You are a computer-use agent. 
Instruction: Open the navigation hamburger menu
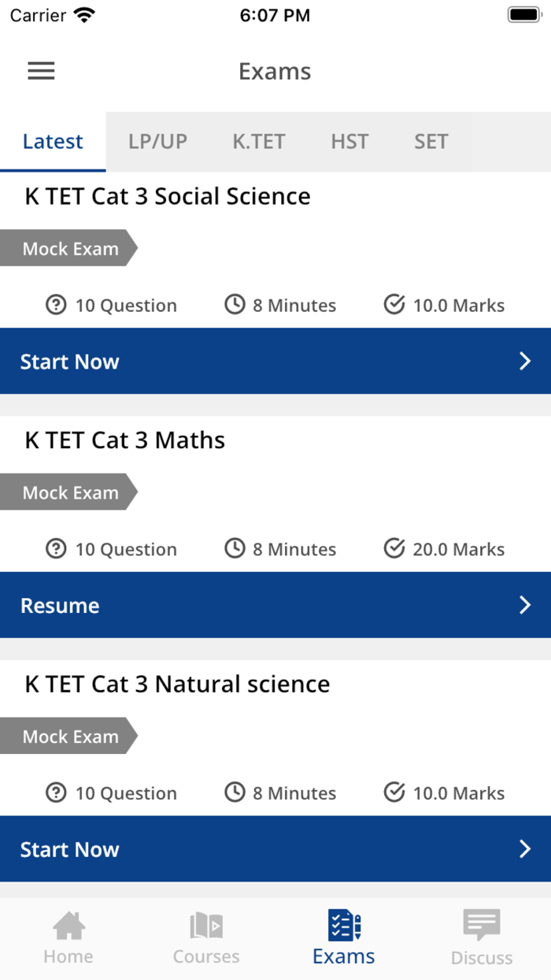tap(41, 71)
